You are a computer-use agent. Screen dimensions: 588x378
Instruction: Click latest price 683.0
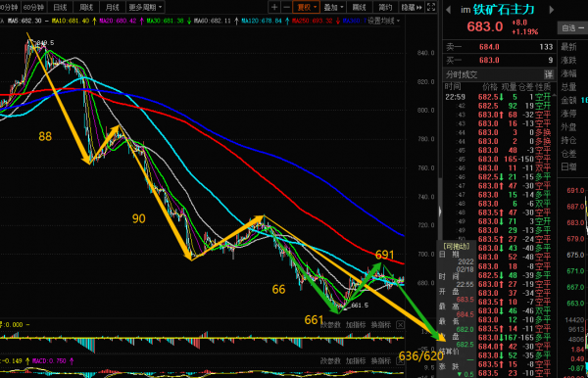point(484,26)
